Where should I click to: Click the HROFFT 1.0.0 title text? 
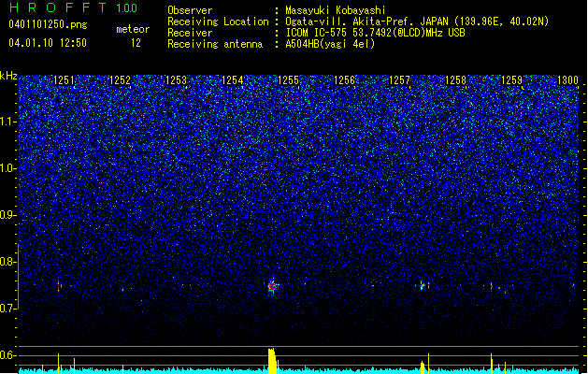click(x=73, y=7)
